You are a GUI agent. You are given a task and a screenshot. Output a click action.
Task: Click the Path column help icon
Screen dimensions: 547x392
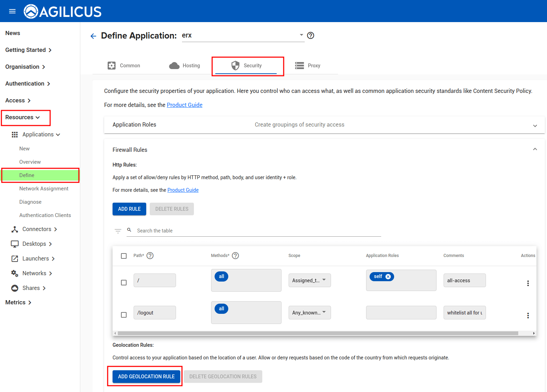[x=150, y=256]
